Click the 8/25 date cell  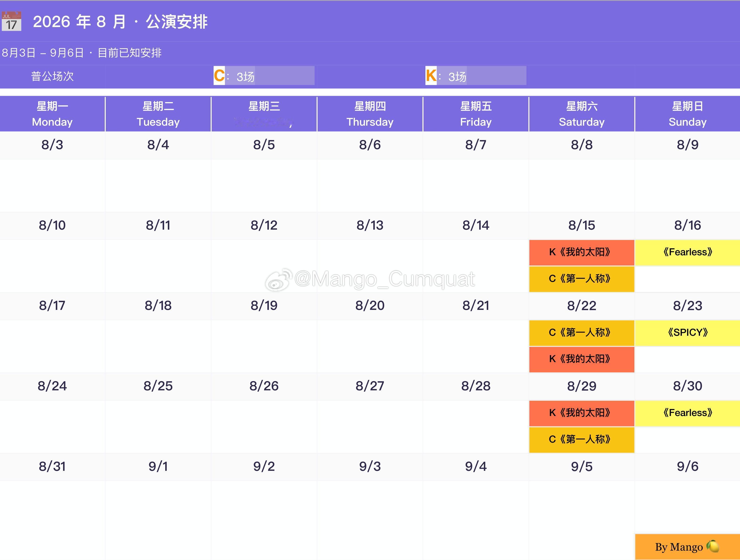[158, 386]
